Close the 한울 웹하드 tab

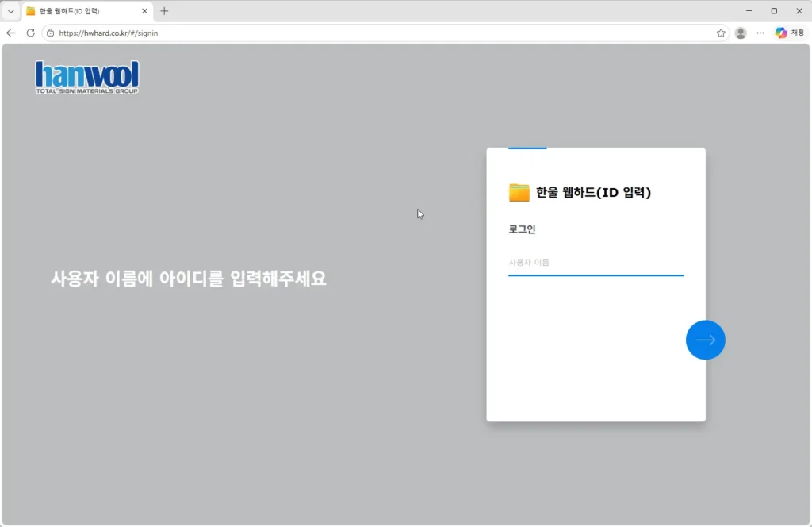pos(144,11)
